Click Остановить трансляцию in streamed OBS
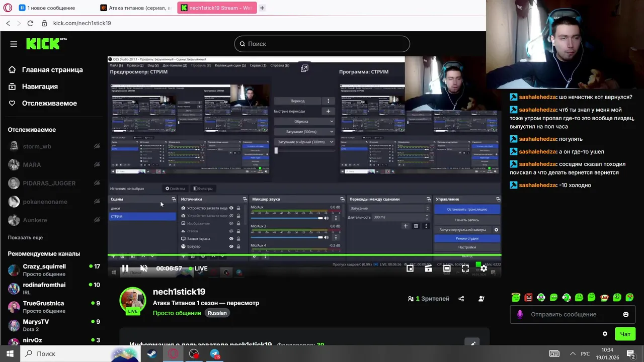644x362 pixels. pyautogui.click(x=467, y=209)
